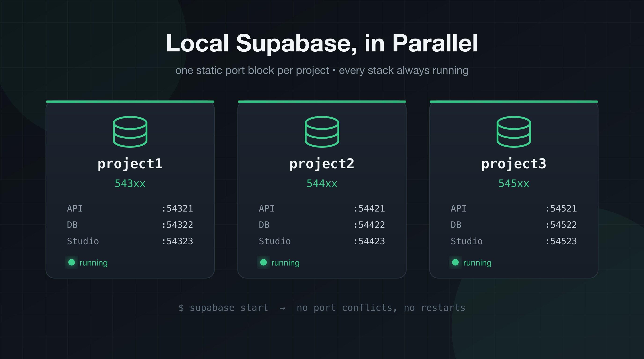644x359 pixels.
Task: Click the green status dot under project3
Action: [x=455, y=262]
